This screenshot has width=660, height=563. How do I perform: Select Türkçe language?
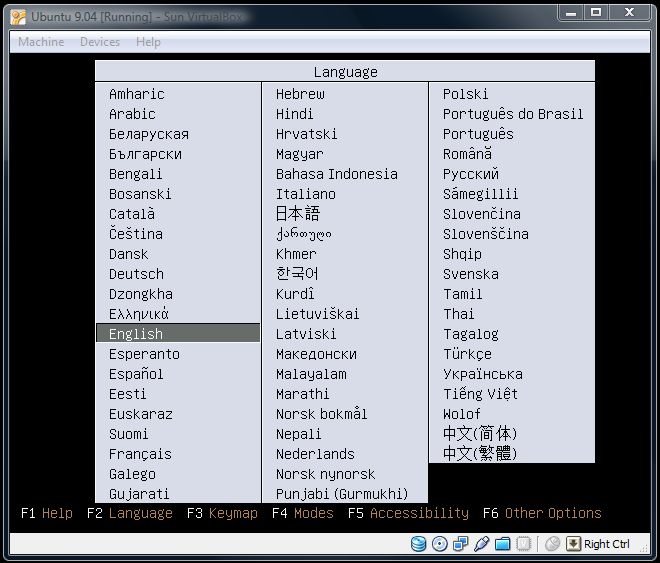467,354
